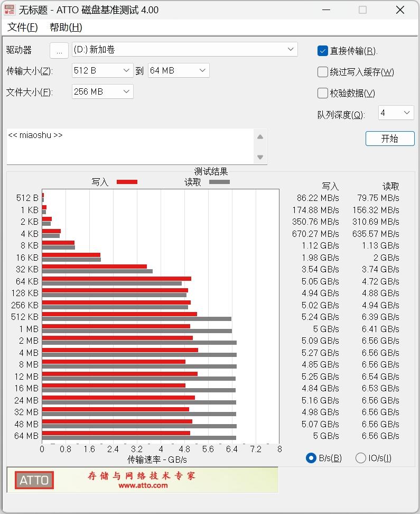Click the 6.41 GB/s read value
Screen dimensions: 420x514
coord(381,329)
